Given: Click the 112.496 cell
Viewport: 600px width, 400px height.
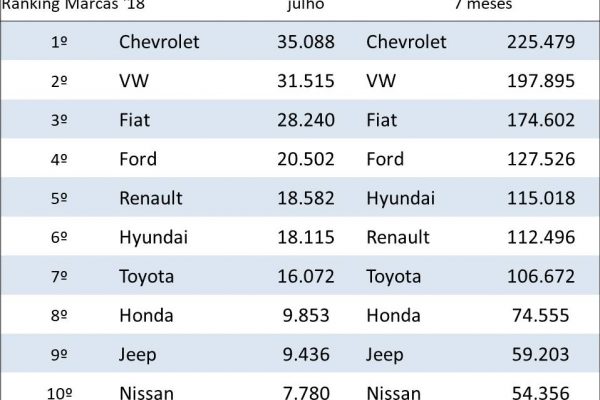Looking at the screenshot, I should click(535, 237).
